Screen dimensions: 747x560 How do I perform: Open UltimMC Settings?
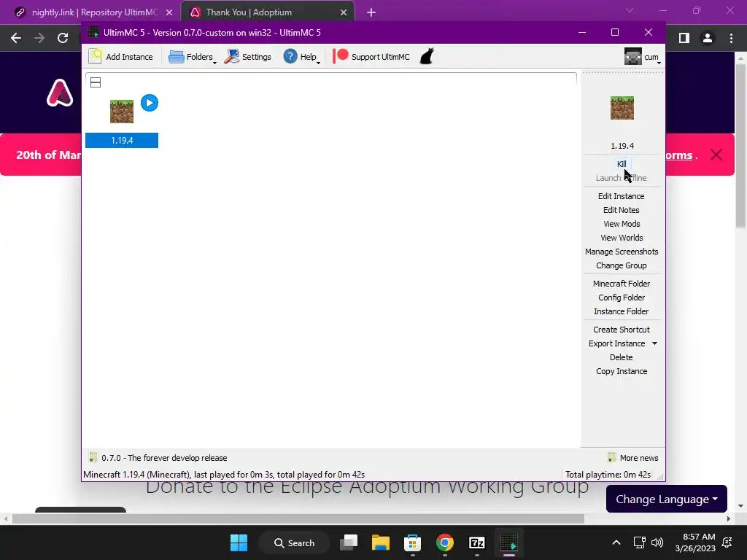(248, 57)
